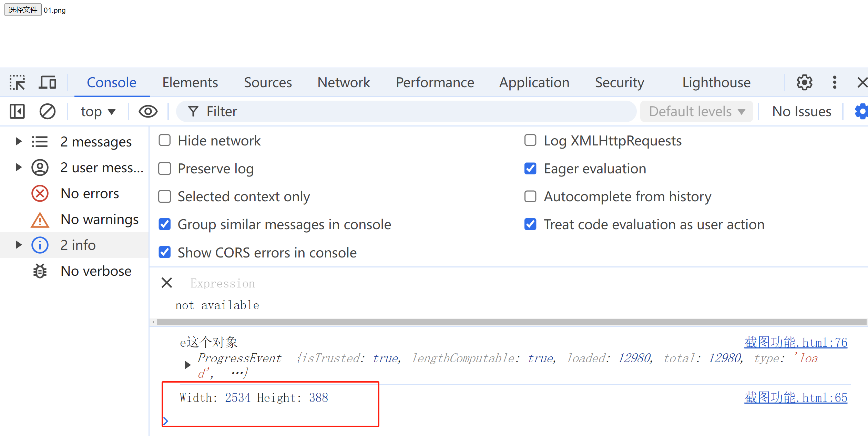Viewport: 868px width, 436px height.
Task: Expand the ProgressEvent object triangle
Action: tap(187, 365)
